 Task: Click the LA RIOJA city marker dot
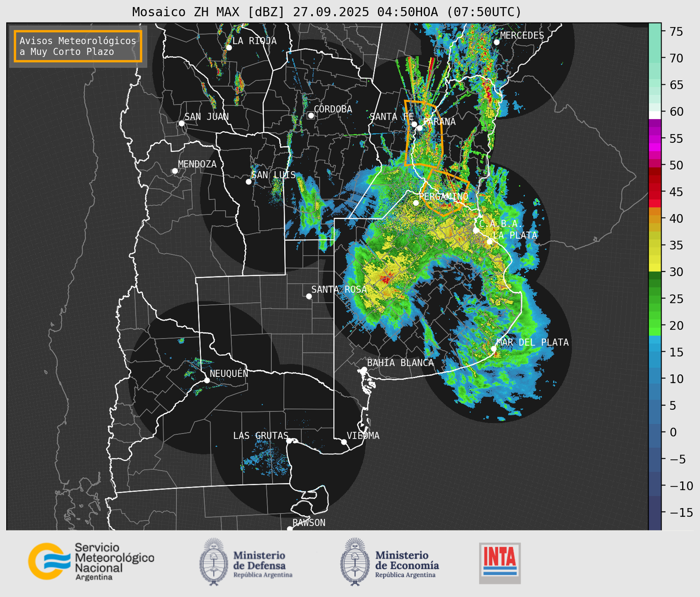point(229,48)
